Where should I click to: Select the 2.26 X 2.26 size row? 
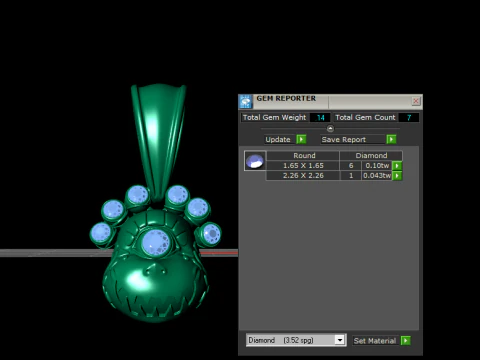pyautogui.click(x=333, y=176)
